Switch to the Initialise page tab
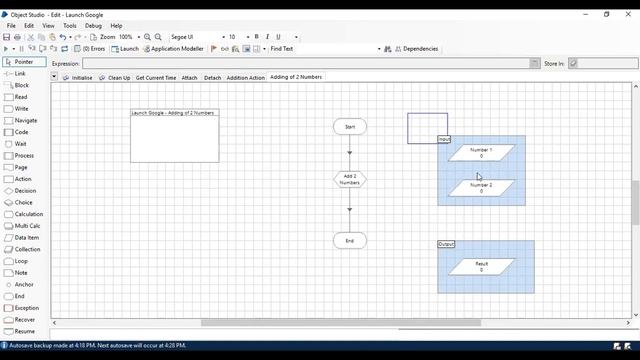Viewport: 640px width, 360px height. (x=78, y=78)
